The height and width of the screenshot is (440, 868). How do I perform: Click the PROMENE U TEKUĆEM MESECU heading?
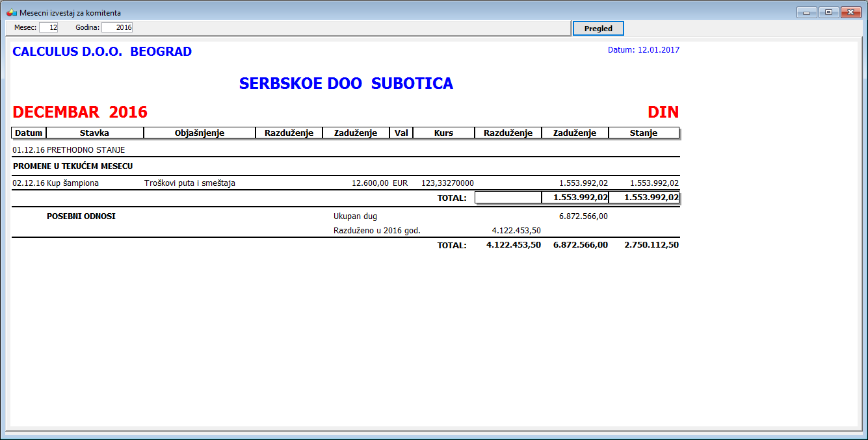[x=73, y=166]
